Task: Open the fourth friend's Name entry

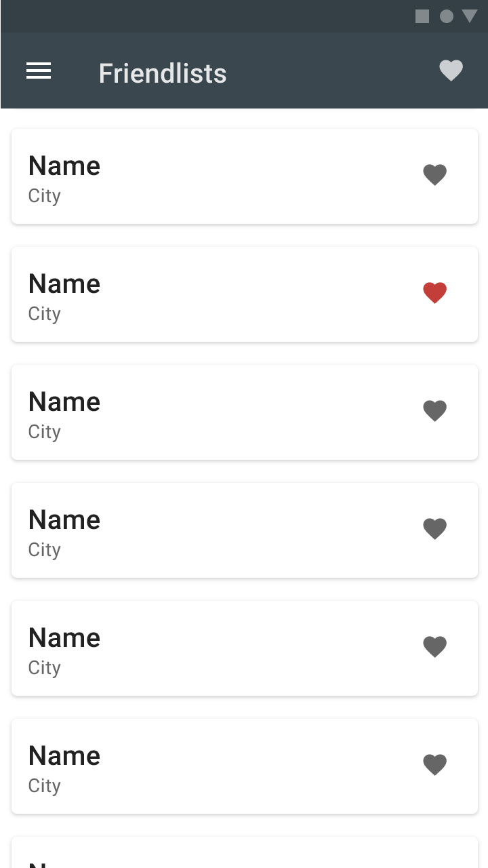Action: (64, 520)
